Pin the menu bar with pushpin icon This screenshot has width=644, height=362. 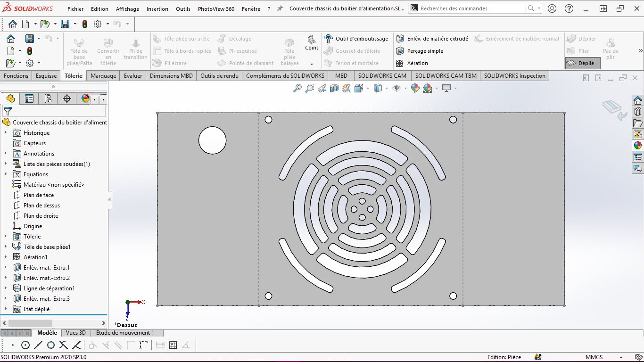280,9
